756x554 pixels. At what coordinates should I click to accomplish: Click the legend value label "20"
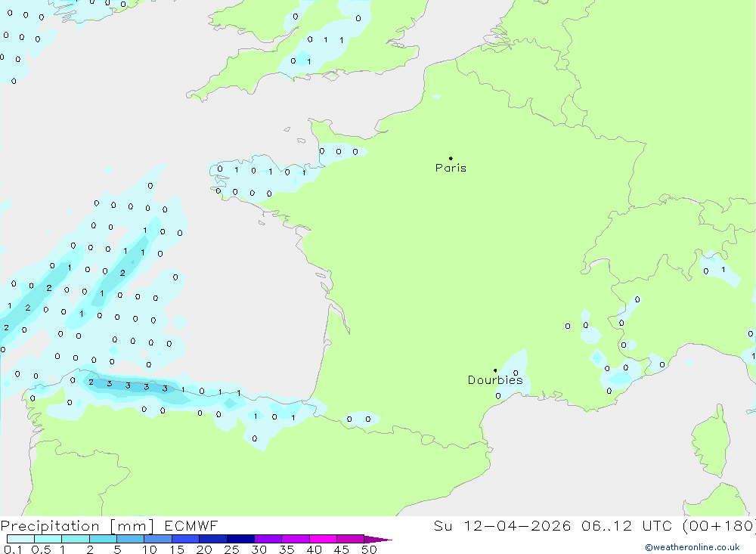coord(204,549)
